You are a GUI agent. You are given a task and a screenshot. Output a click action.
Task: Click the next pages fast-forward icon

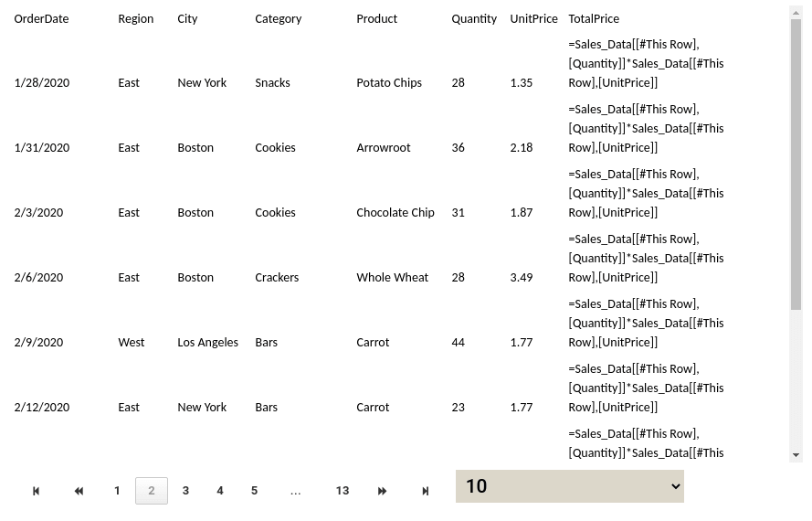pyautogui.click(x=382, y=491)
